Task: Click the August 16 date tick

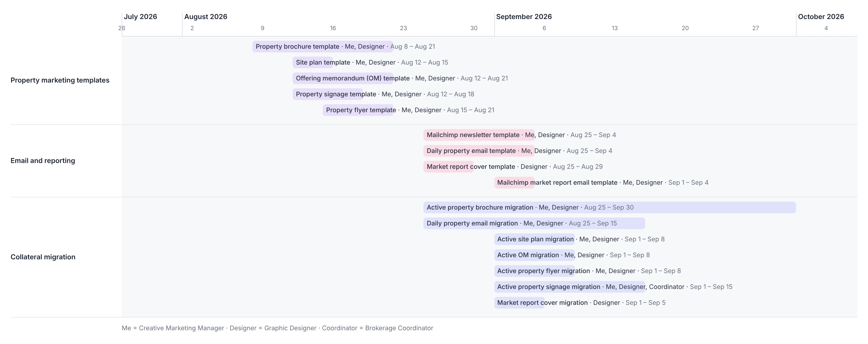Action: pyautogui.click(x=333, y=28)
